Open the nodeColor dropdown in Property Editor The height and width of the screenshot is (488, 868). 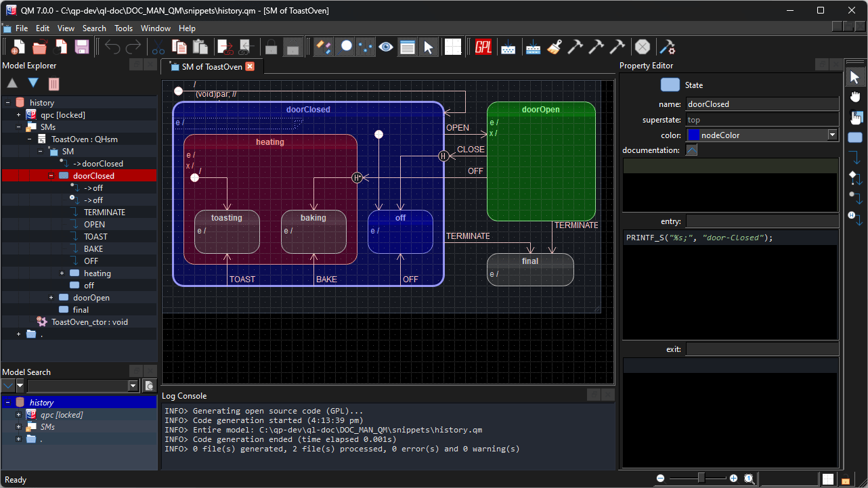coord(833,135)
